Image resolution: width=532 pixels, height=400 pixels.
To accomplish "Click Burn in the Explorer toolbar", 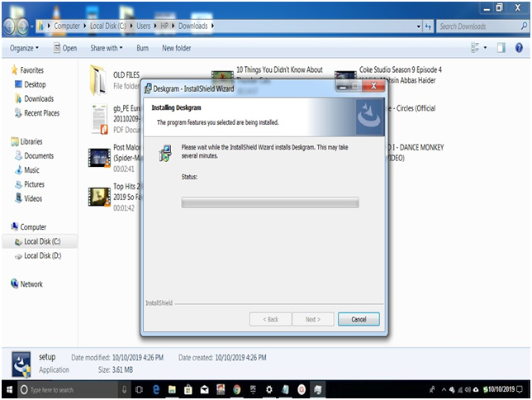I will (142, 48).
